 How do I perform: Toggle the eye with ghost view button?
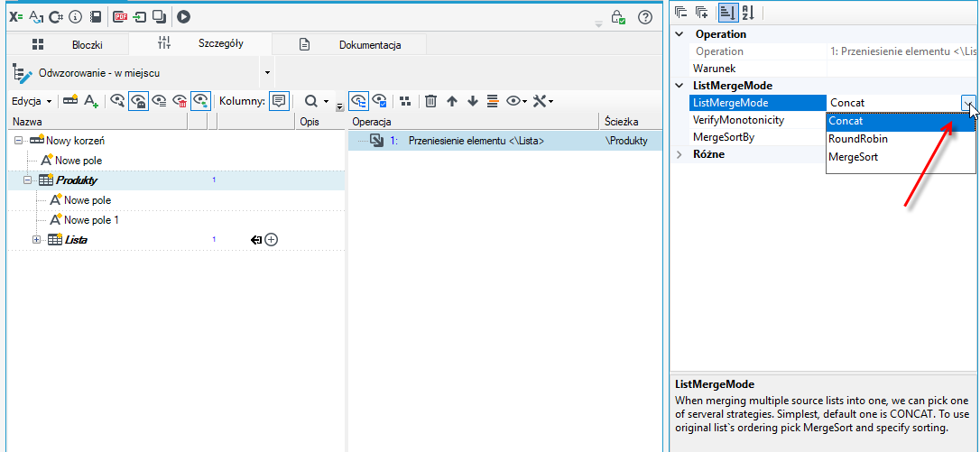[138, 101]
